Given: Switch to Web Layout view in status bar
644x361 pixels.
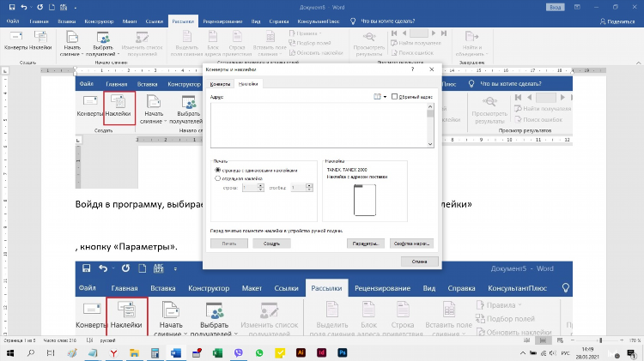Looking at the screenshot, I should (560, 340).
